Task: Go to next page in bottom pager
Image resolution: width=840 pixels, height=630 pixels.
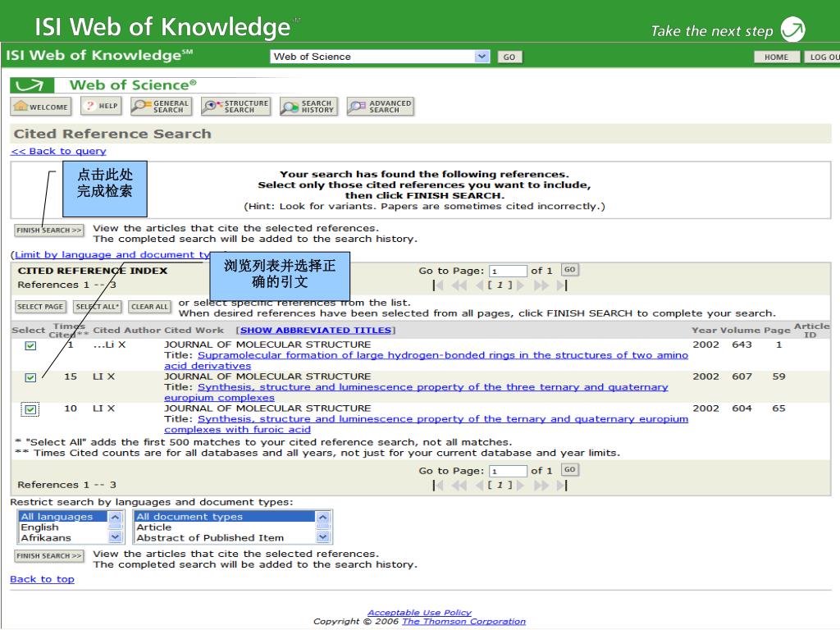Action: tap(519, 486)
